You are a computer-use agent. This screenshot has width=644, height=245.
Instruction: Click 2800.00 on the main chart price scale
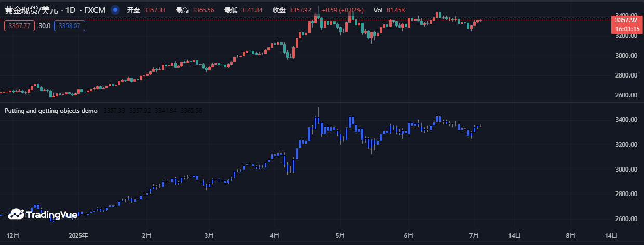click(626, 75)
